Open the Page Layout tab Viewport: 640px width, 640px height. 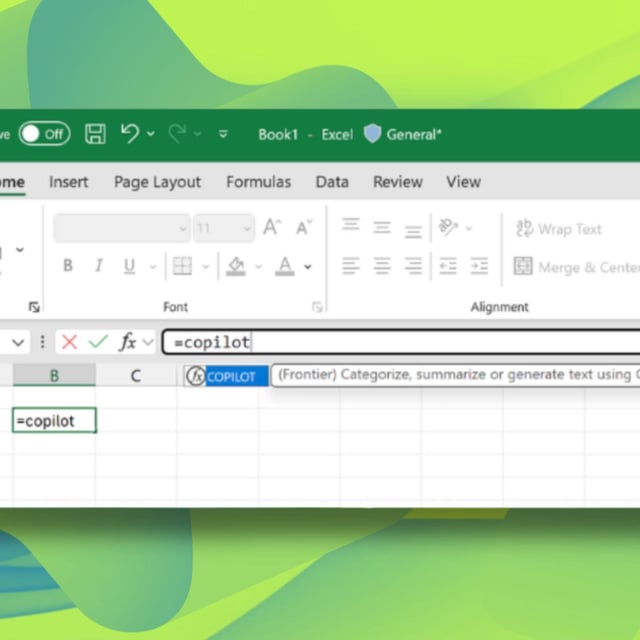tap(158, 182)
